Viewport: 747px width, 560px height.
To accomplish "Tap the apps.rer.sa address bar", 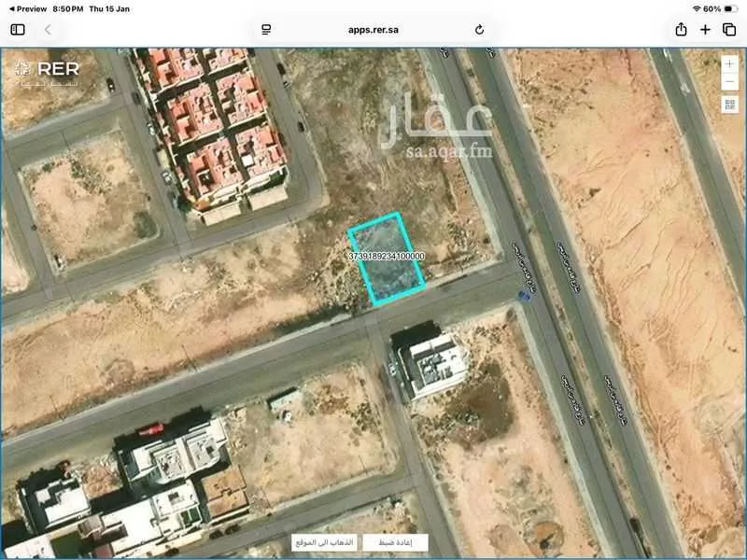I will (x=373, y=30).
